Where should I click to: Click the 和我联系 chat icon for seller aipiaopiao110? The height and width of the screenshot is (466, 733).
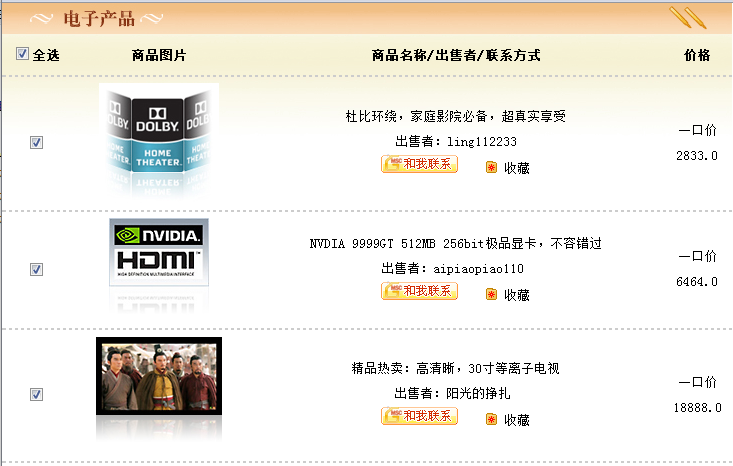click(x=419, y=291)
